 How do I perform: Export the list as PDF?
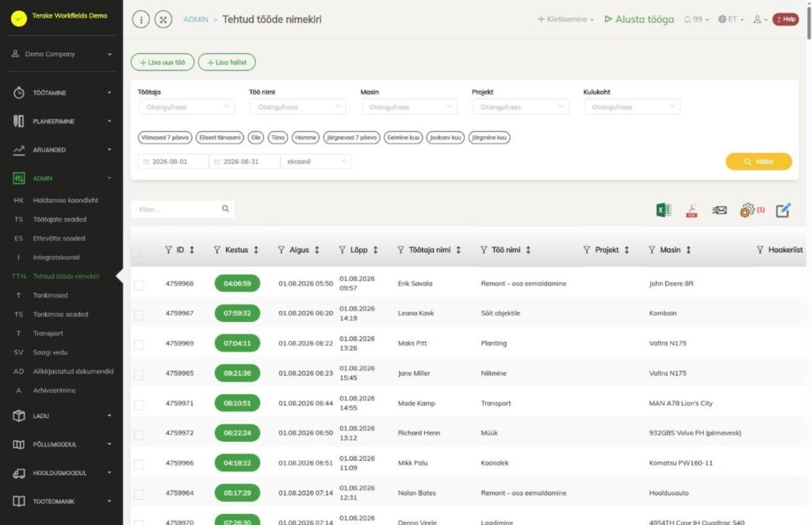[691, 210]
